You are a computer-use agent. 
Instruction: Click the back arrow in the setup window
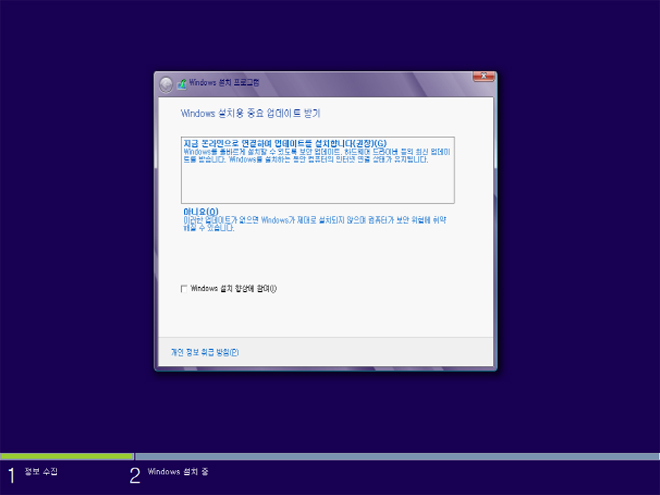click(x=166, y=84)
